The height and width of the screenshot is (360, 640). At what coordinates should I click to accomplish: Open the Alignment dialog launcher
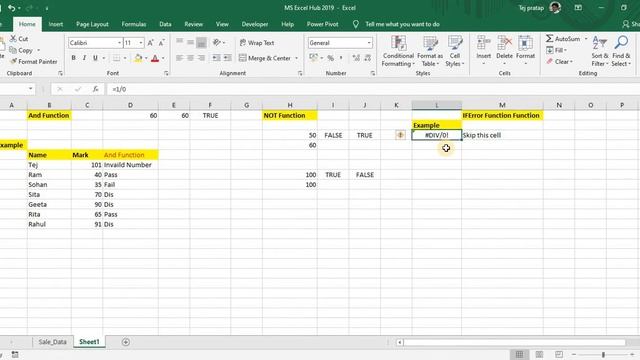[x=300, y=73]
